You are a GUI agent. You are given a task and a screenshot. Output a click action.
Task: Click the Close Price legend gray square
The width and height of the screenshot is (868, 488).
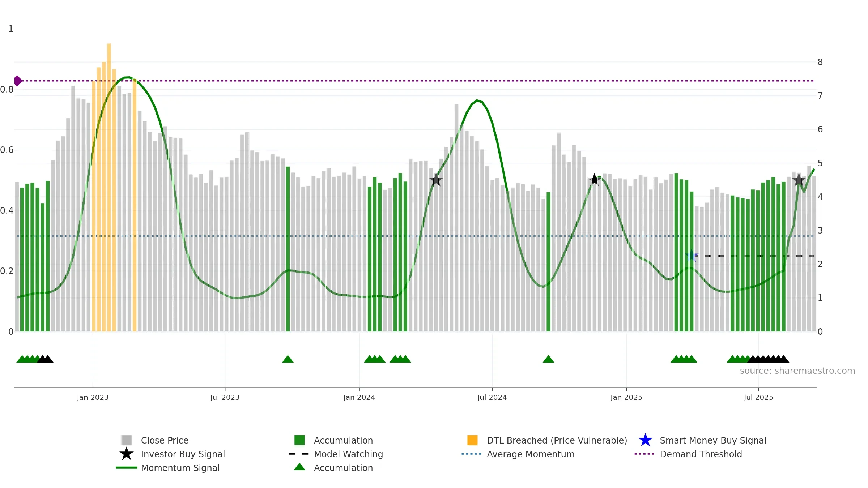[127, 440]
